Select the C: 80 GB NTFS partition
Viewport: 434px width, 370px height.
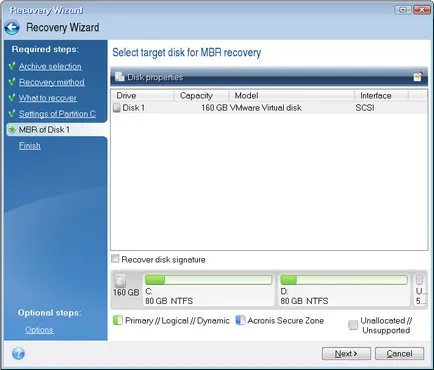209,290
